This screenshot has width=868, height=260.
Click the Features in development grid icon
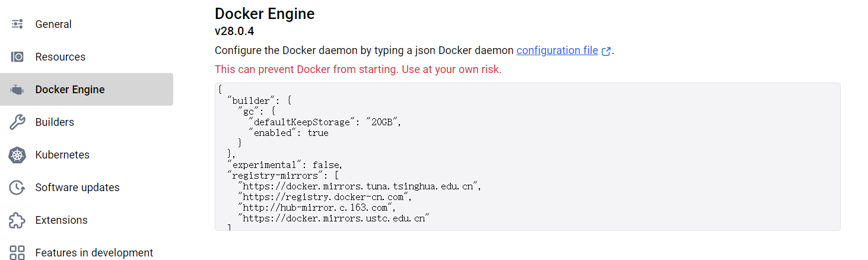coord(17,252)
